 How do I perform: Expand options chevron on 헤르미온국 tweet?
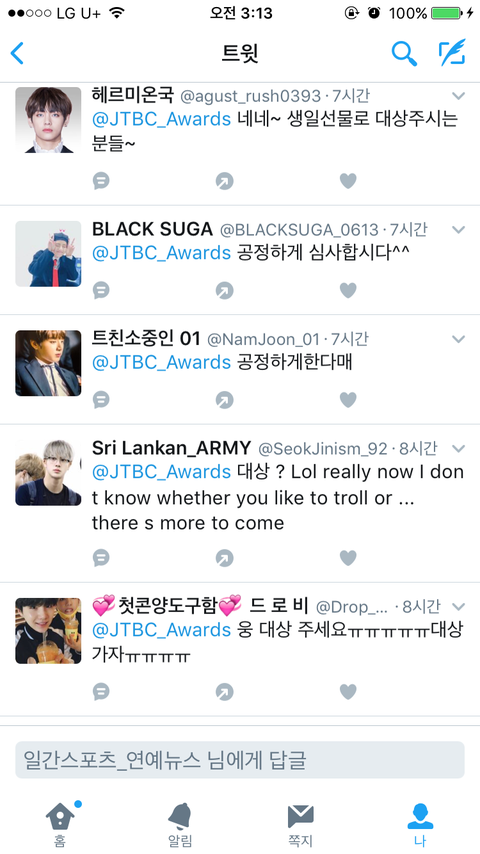pyautogui.click(x=459, y=96)
